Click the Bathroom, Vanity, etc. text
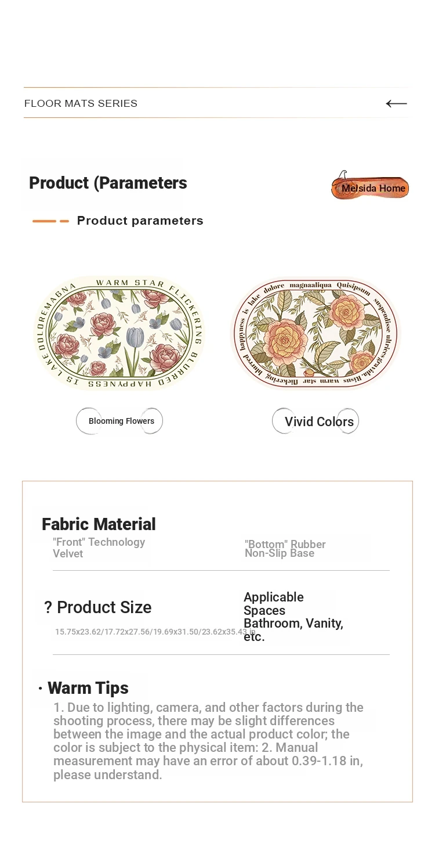435x868 pixels. (293, 630)
